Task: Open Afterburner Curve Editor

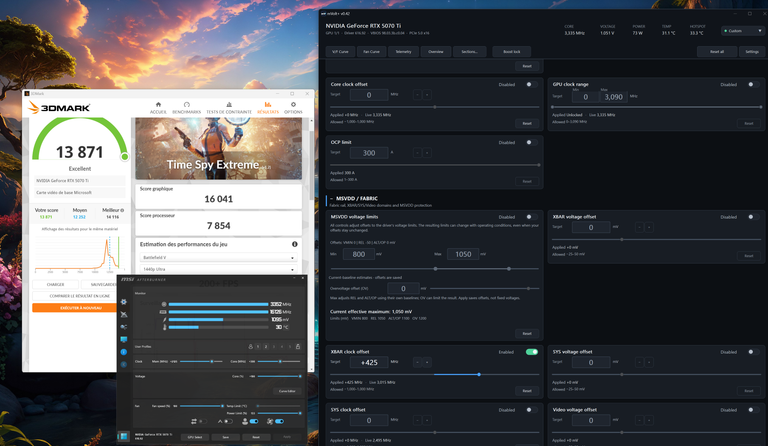Action: tap(287, 391)
